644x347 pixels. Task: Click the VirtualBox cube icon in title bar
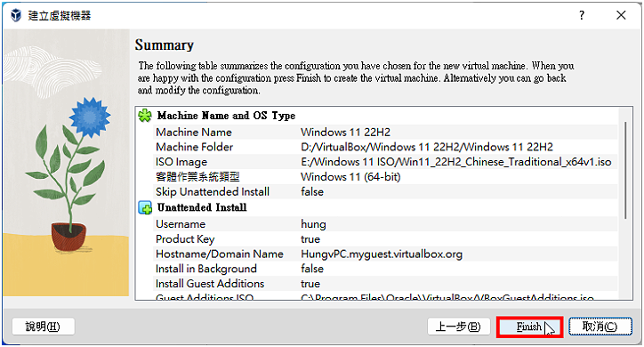[x=16, y=16]
